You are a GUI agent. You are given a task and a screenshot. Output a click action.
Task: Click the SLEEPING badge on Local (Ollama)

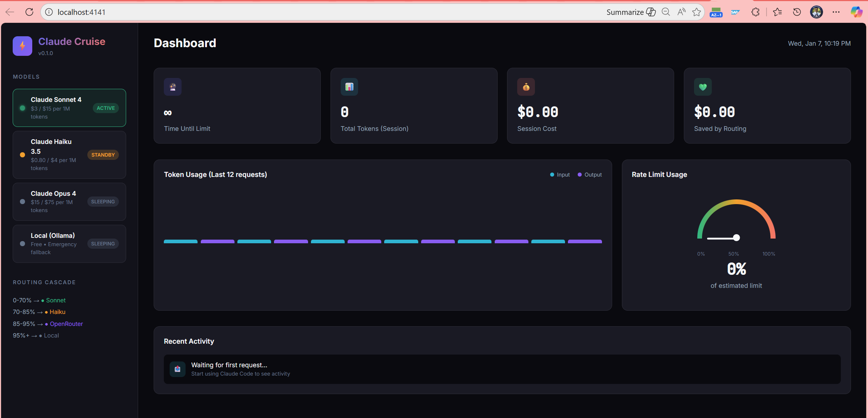tap(103, 244)
